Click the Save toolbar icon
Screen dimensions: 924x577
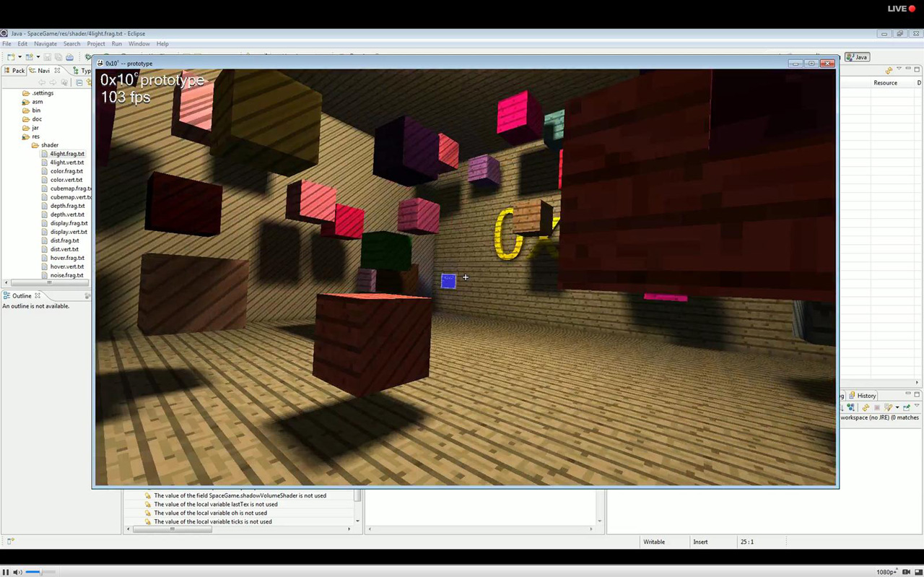[48, 57]
